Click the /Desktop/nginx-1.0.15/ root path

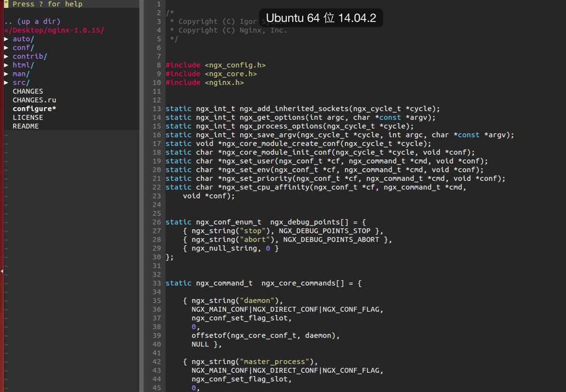[x=54, y=30]
